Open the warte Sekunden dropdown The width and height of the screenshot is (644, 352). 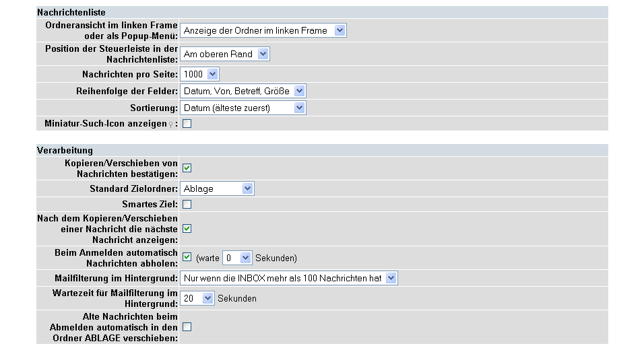pyautogui.click(x=237, y=258)
